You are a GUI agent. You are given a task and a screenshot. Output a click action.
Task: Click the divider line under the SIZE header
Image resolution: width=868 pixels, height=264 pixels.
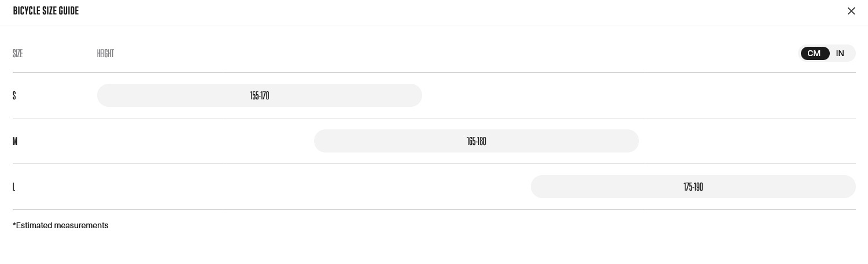[x=434, y=72]
